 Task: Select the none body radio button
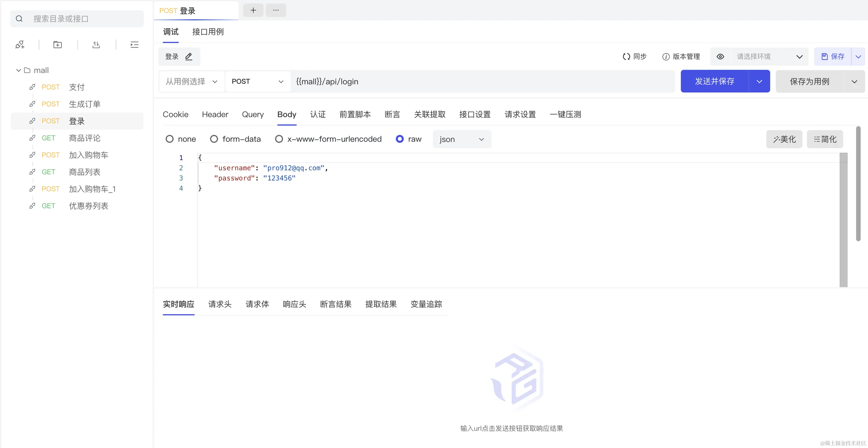169,139
